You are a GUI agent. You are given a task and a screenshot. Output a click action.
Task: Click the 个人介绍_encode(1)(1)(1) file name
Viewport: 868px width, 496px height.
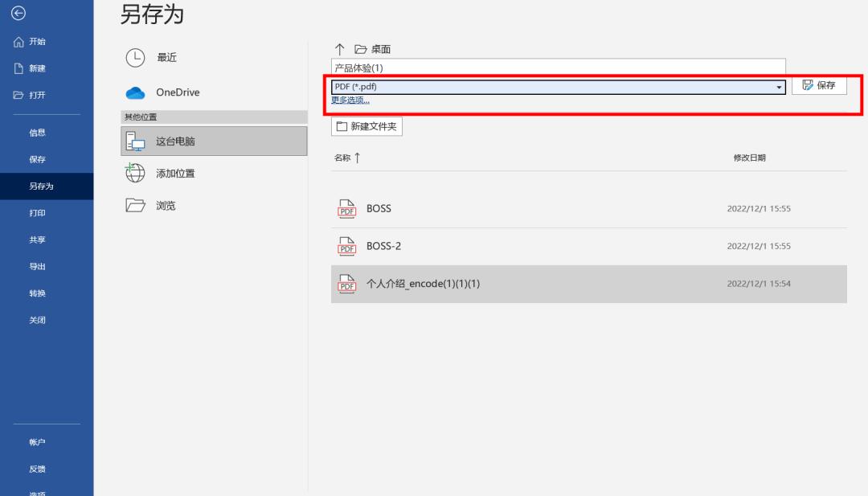[423, 284]
